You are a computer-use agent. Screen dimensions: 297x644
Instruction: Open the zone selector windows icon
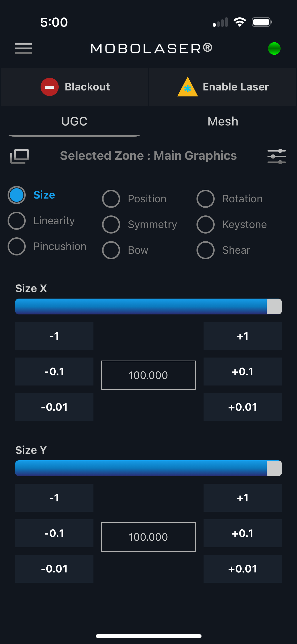point(20,156)
